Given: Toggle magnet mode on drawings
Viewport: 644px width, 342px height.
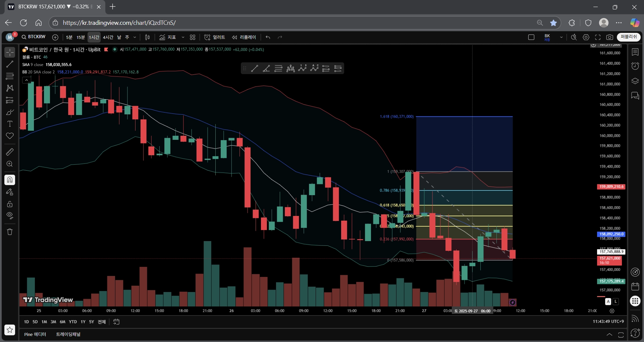Looking at the screenshot, I should 10,180.
